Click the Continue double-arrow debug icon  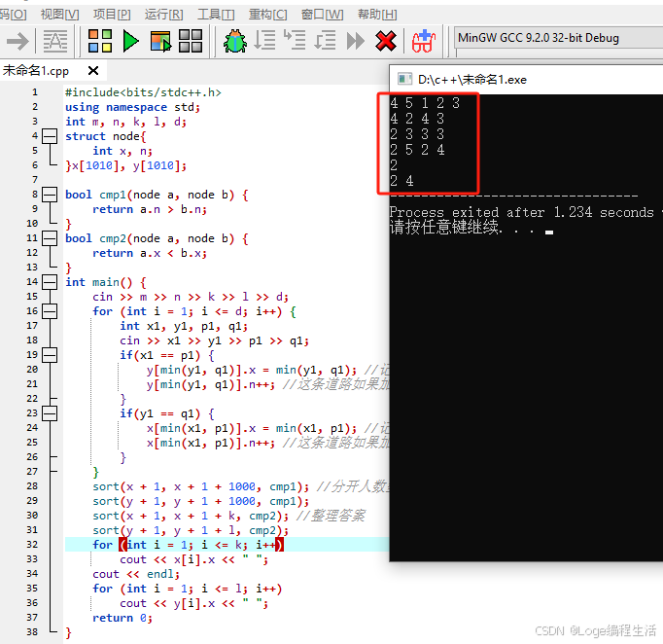(355, 41)
